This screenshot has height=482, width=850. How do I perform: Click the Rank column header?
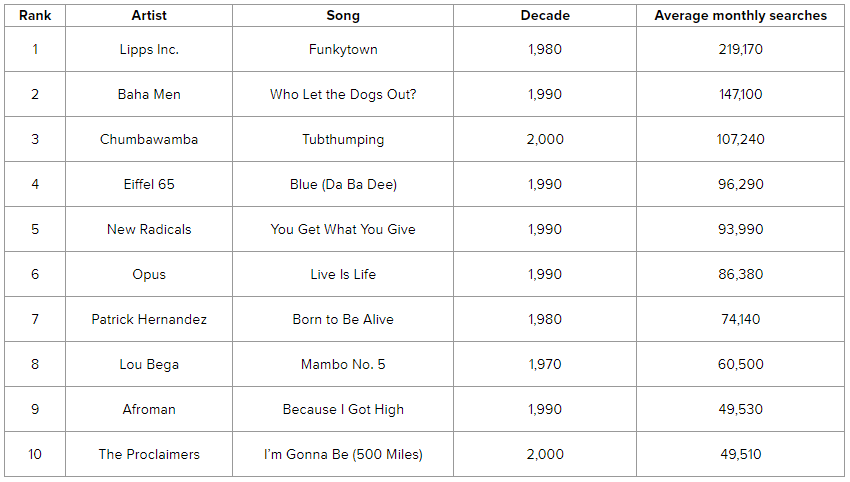(35, 16)
